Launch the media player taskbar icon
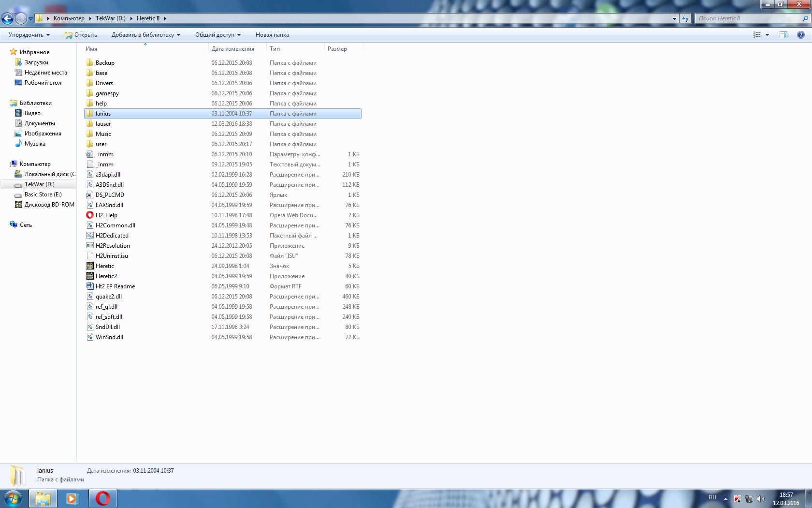Image resolution: width=812 pixels, height=508 pixels. click(x=72, y=498)
